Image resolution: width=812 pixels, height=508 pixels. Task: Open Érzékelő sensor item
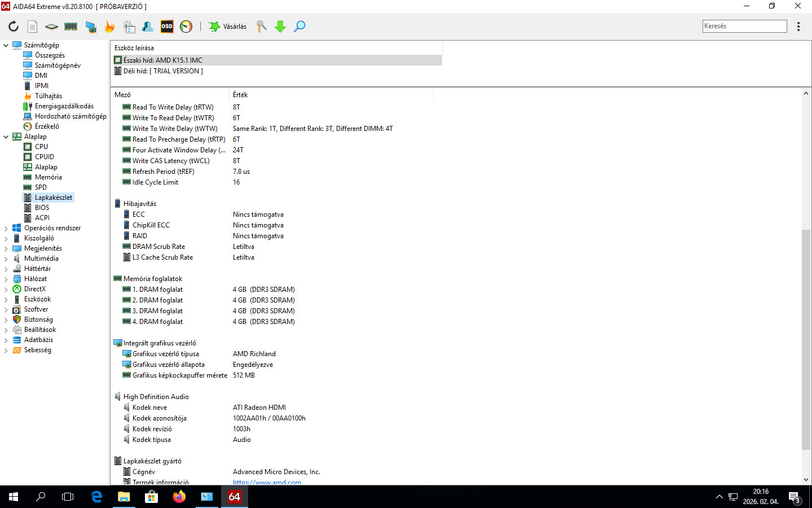46,126
